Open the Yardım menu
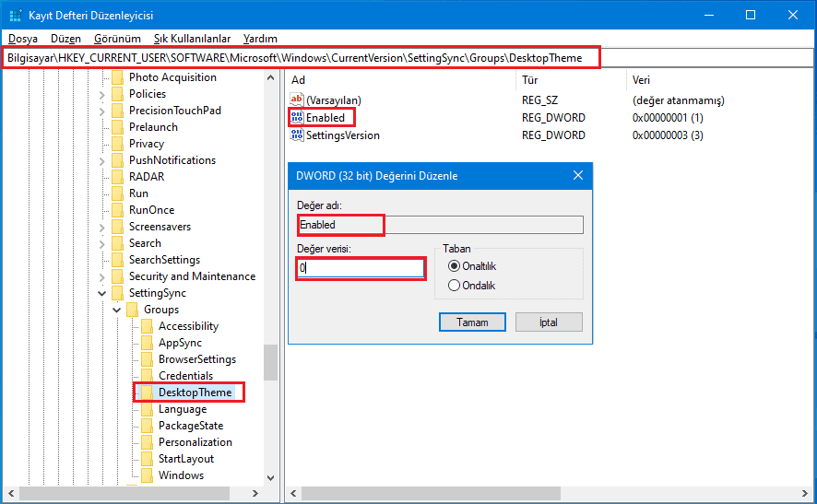817x504 pixels. click(x=260, y=39)
